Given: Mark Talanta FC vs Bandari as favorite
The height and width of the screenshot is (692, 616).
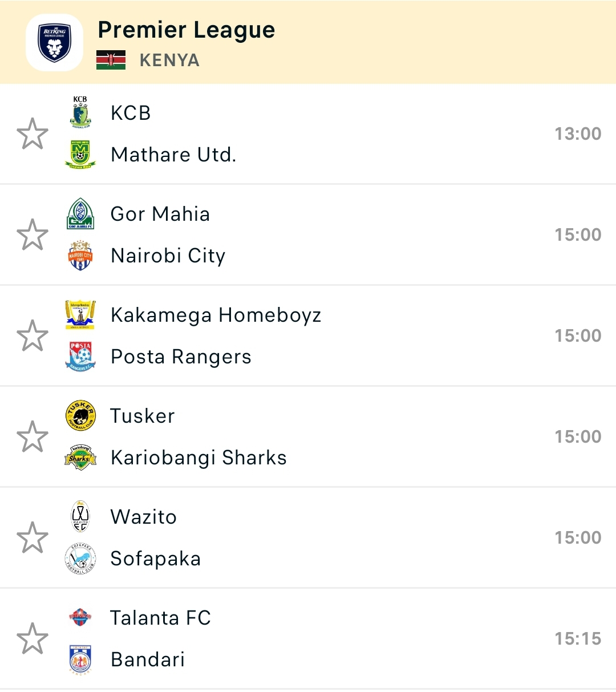Looking at the screenshot, I should pos(33,638).
